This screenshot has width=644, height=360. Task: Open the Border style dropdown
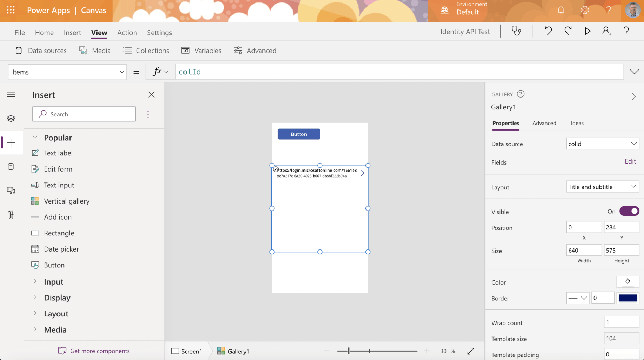[x=578, y=298]
